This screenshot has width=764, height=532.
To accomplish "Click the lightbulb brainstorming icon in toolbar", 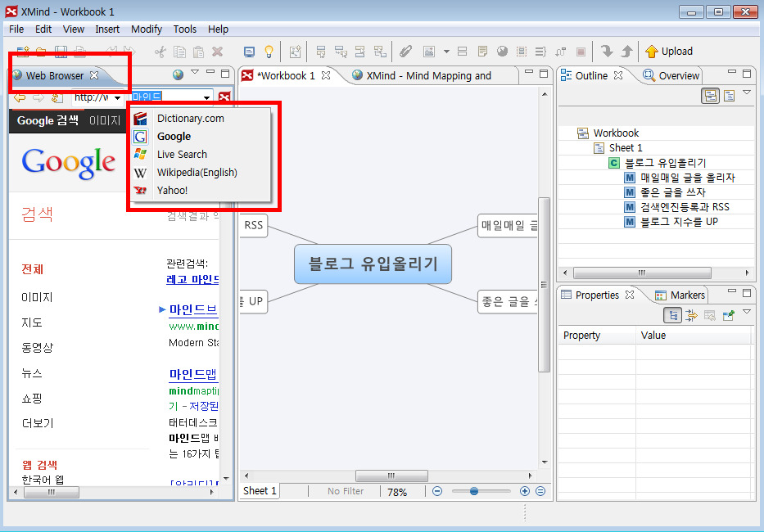I will click(x=268, y=52).
